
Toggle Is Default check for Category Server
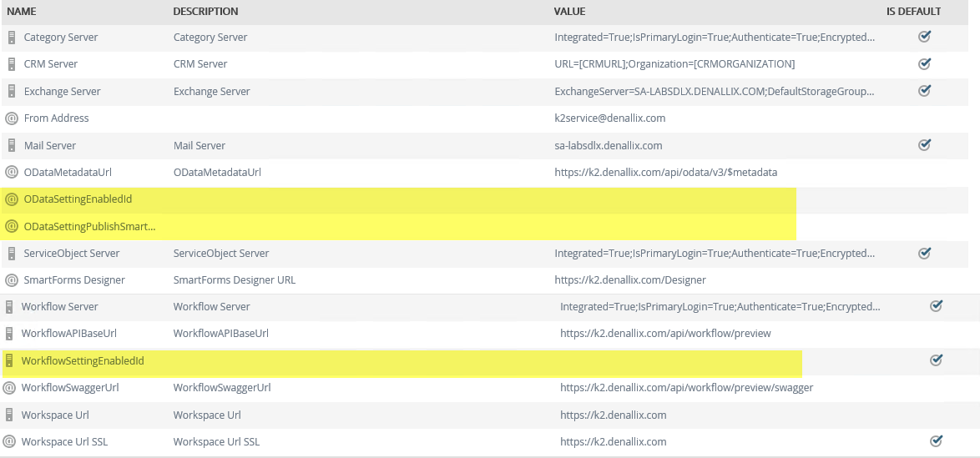click(924, 36)
